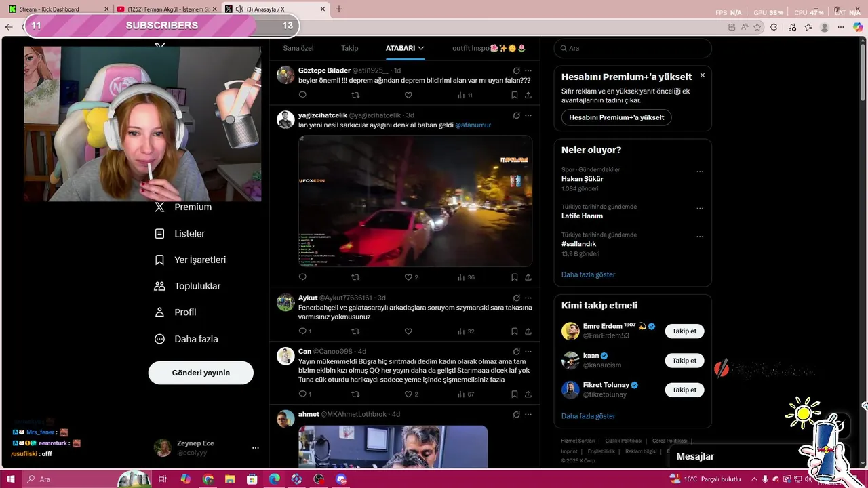Click Gönderi yayınla button
The image size is (868, 488).
201,373
